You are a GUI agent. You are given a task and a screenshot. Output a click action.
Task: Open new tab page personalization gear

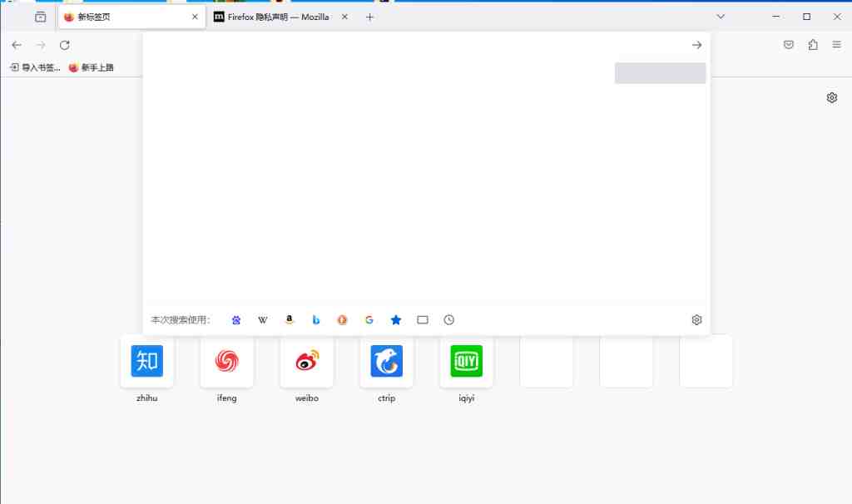pyautogui.click(x=832, y=97)
